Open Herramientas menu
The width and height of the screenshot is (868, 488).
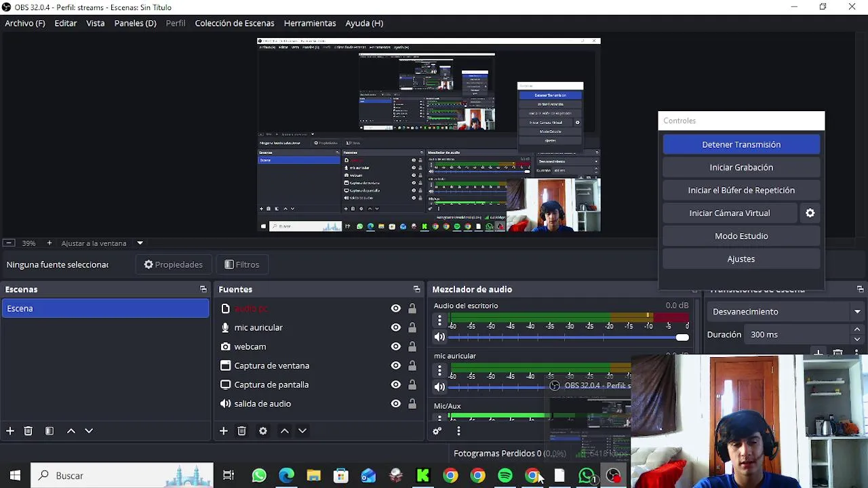pos(310,23)
